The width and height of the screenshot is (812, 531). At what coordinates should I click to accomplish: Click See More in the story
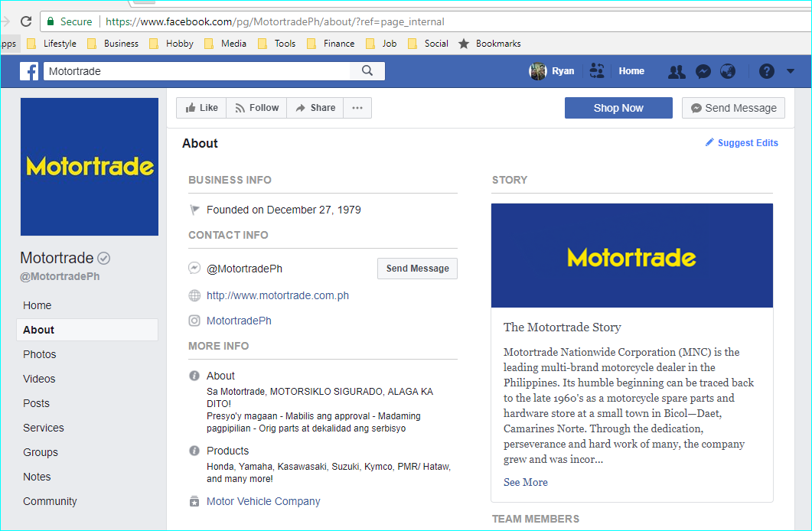pos(525,482)
